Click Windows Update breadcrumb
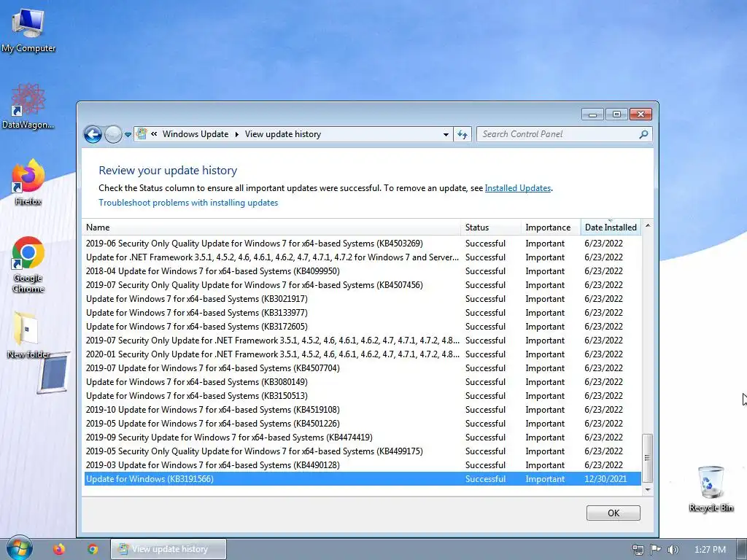Screen dimensions: 747x560 (x=196, y=134)
